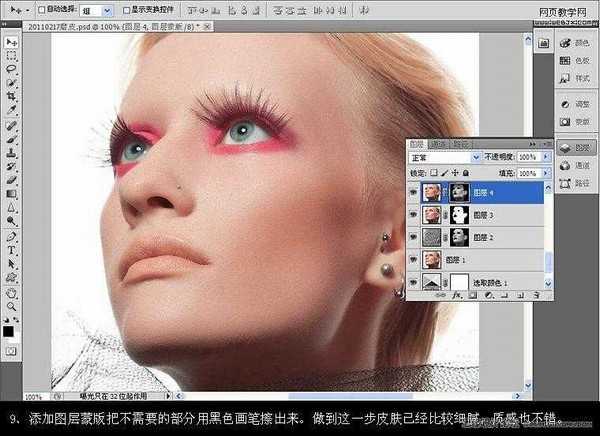The image size is (600, 436).
Task: Hide 图层 4 using its eye icon
Action: [x=413, y=193]
